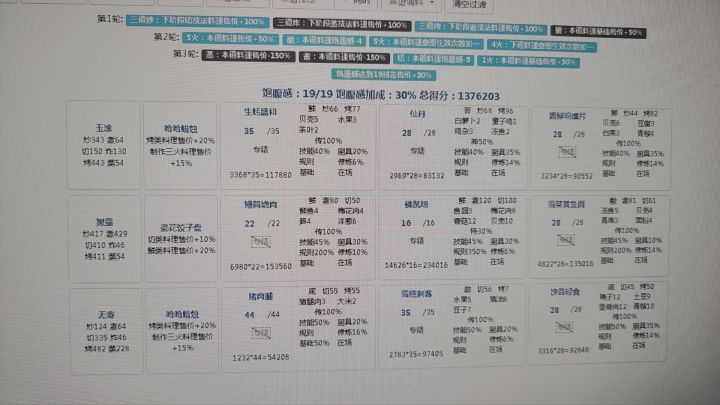This screenshot has height=405, width=720.
Task: Select the dark 三道炸 +100% rule tag
Action: (342, 24)
